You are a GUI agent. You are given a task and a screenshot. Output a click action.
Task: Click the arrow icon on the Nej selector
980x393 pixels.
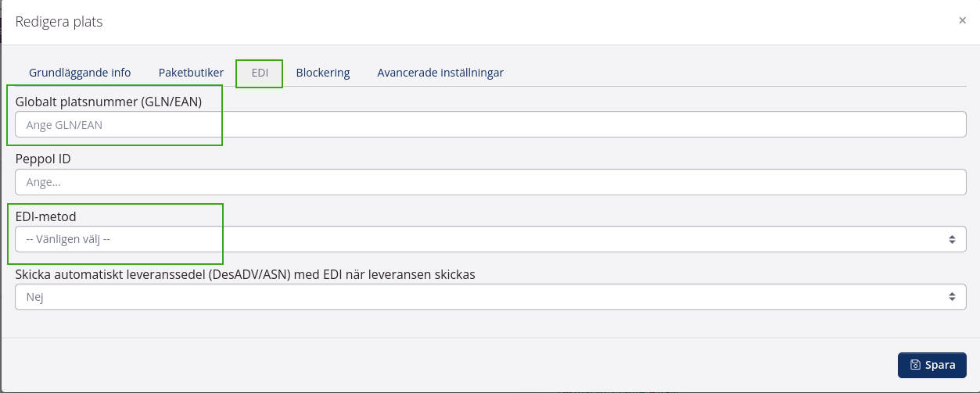click(952, 297)
